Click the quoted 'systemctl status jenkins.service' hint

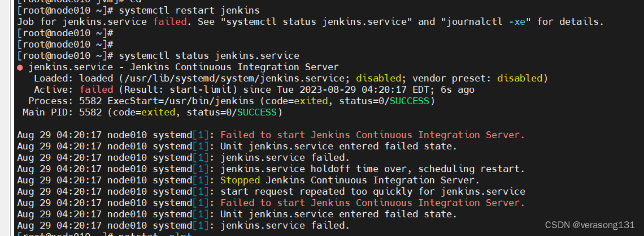point(316,22)
